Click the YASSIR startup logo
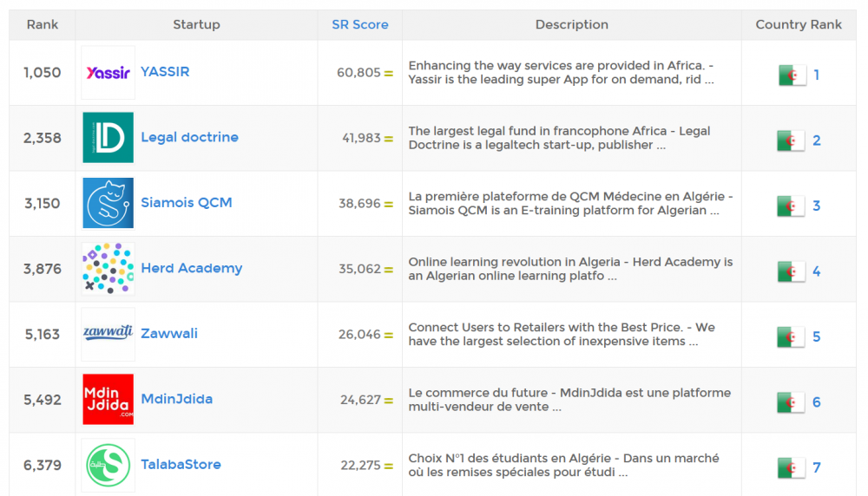The image size is (868, 496). click(x=108, y=73)
